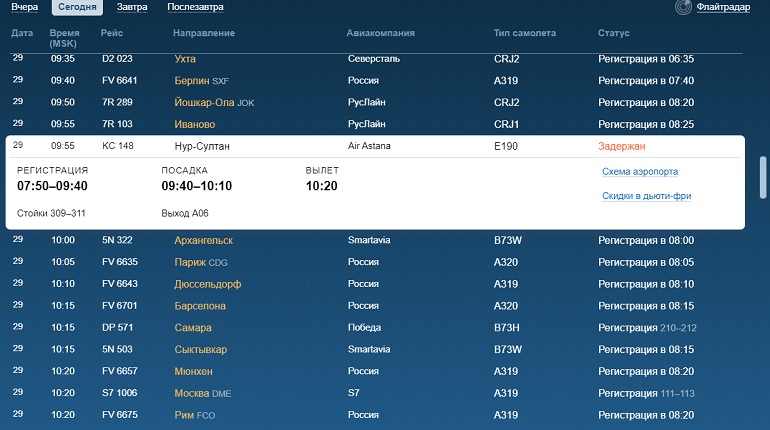The image size is (770, 430).
Task: Expand the Берлин SXF flight row
Action: (375, 81)
